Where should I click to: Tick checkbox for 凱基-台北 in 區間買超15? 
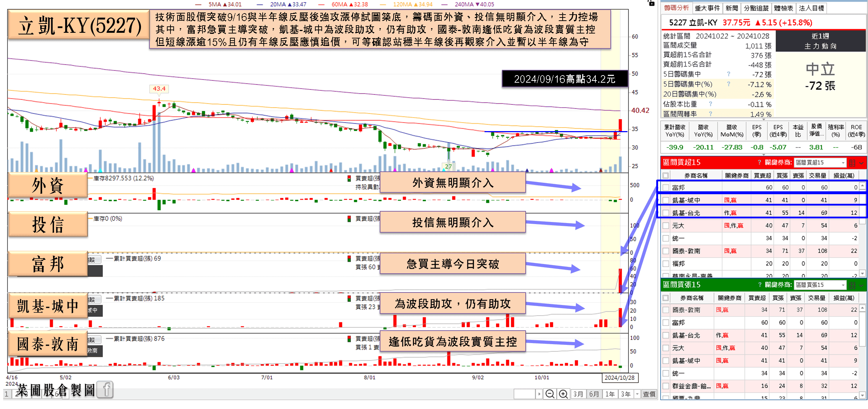[x=666, y=213]
